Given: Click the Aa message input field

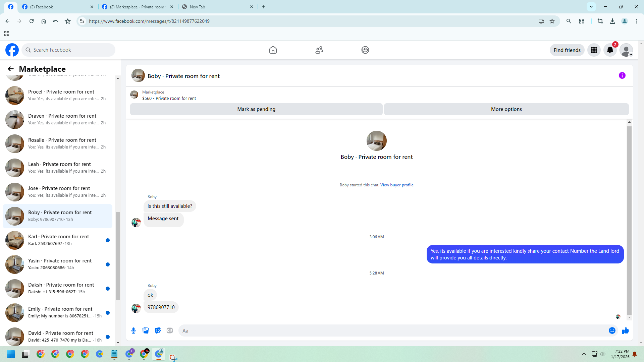Looking at the screenshot, I should [392, 330].
